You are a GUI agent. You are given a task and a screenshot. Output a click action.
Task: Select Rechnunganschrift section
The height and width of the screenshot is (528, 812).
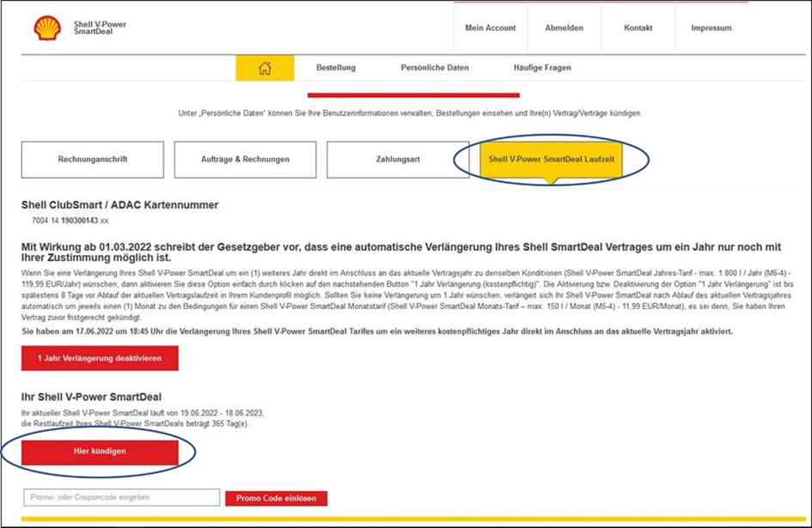pos(93,160)
